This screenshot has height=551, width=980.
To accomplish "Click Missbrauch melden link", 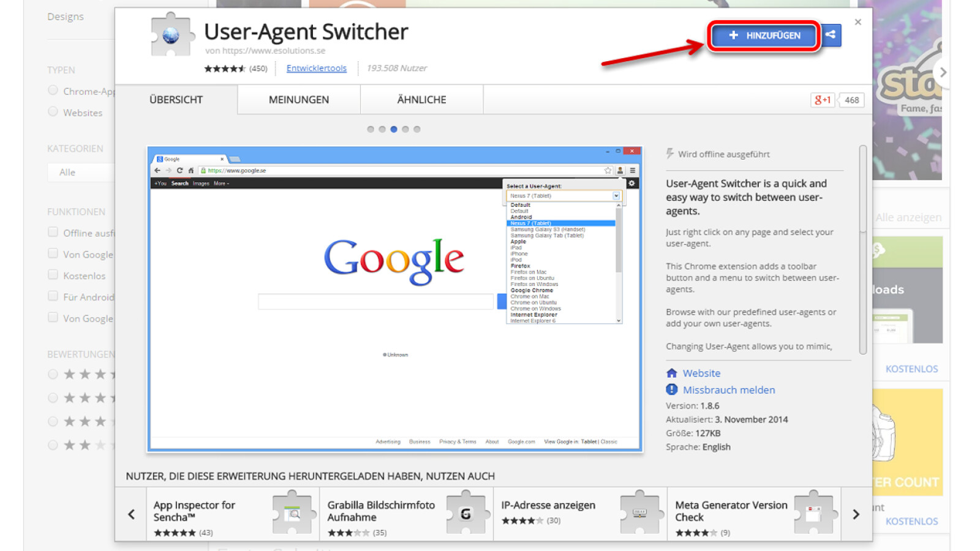I will pyautogui.click(x=729, y=389).
